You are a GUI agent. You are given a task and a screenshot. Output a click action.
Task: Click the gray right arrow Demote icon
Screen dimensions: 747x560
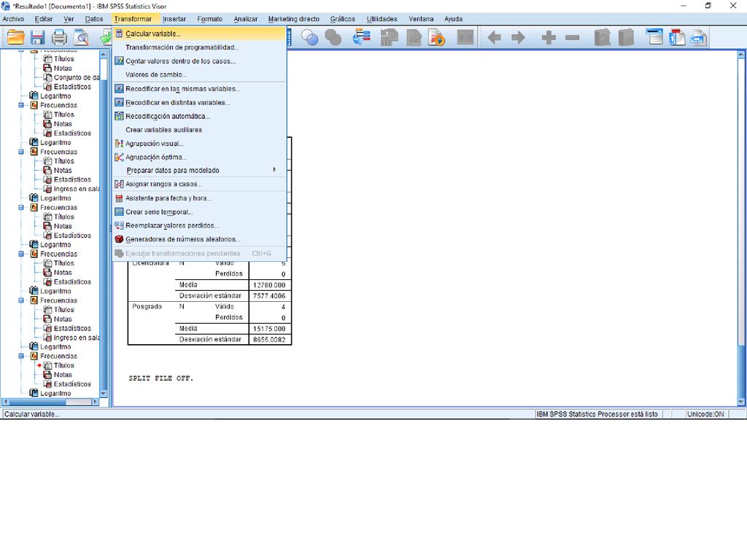click(518, 38)
